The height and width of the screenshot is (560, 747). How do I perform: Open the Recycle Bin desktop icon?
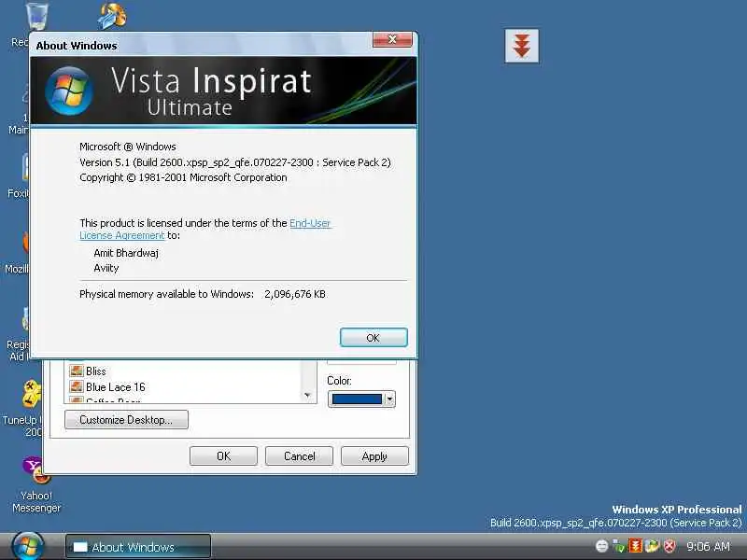tap(36, 17)
